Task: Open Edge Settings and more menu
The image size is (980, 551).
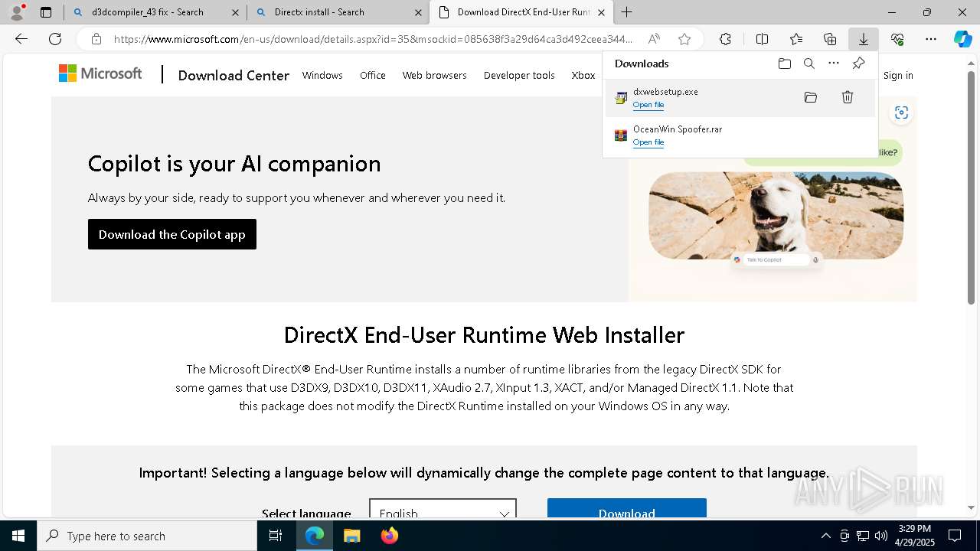Action: (x=931, y=39)
